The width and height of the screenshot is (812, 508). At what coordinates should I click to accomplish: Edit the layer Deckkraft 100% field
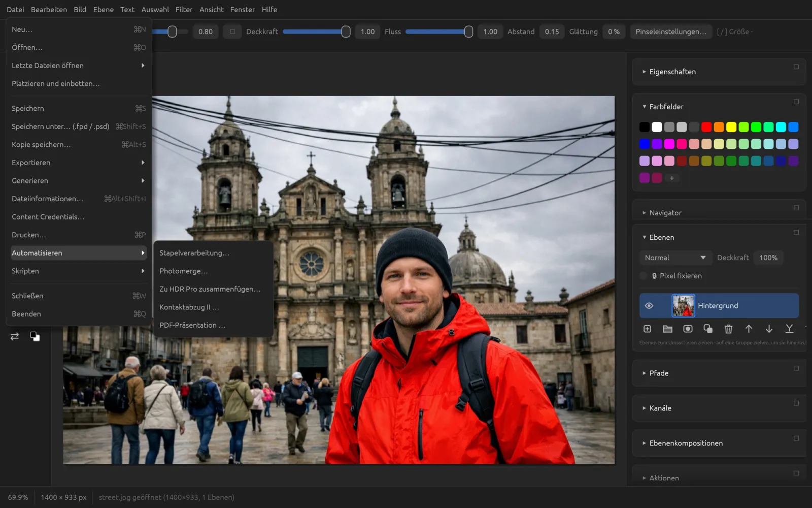coord(768,258)
